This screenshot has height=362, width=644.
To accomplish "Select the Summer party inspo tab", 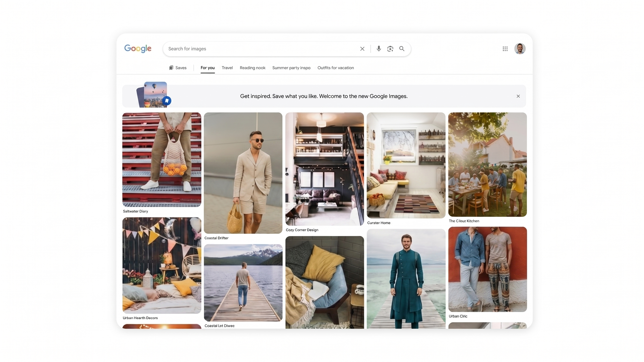I will [291, 68].
